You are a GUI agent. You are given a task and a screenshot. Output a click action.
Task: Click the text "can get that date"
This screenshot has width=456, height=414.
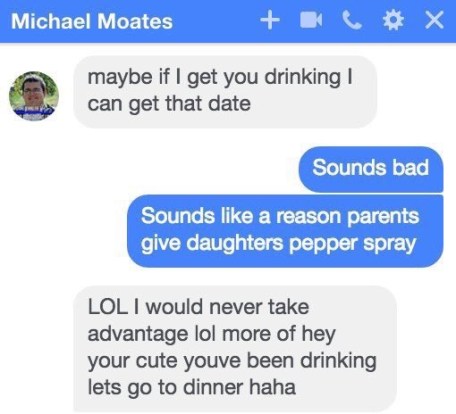pyautogui.click(x=169, y=104)
